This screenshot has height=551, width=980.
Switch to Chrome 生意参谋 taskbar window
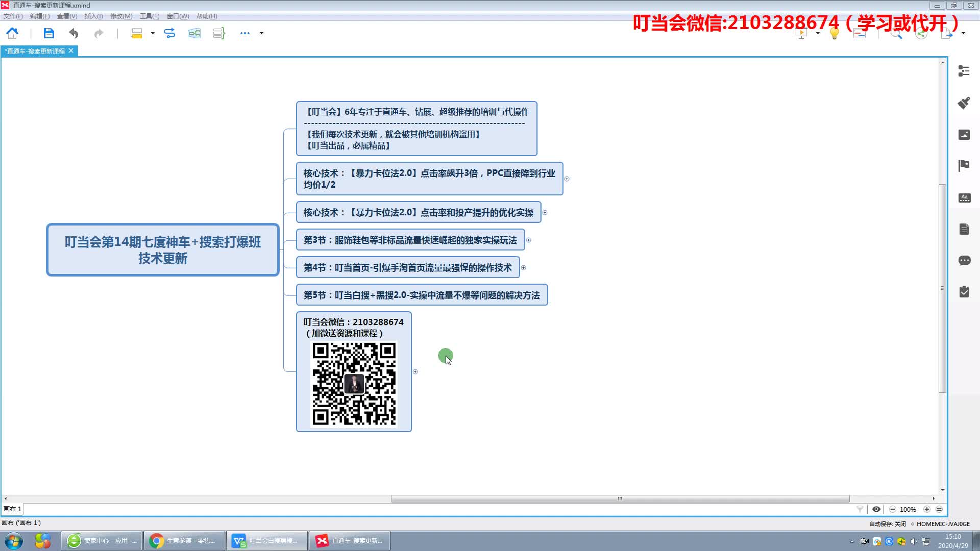[x=184, y=541]
